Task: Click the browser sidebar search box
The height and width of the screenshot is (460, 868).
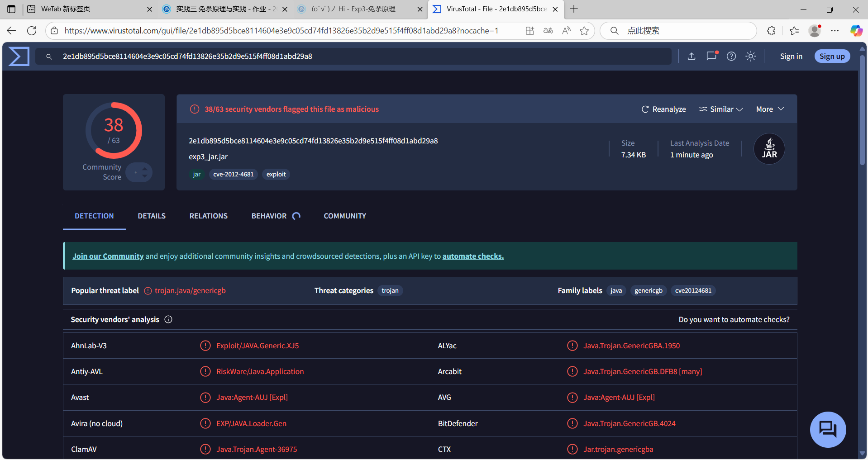Action: tap(678, 31)
